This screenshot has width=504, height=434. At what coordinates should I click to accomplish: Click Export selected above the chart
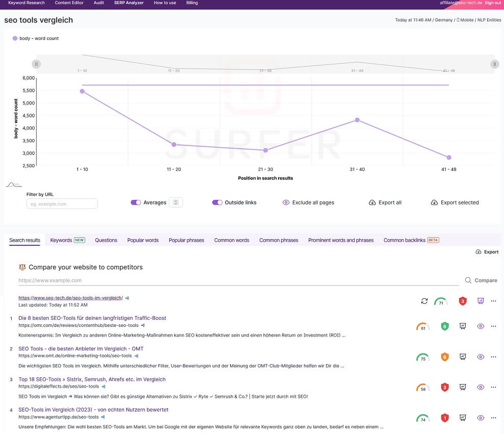coord(455,202)
